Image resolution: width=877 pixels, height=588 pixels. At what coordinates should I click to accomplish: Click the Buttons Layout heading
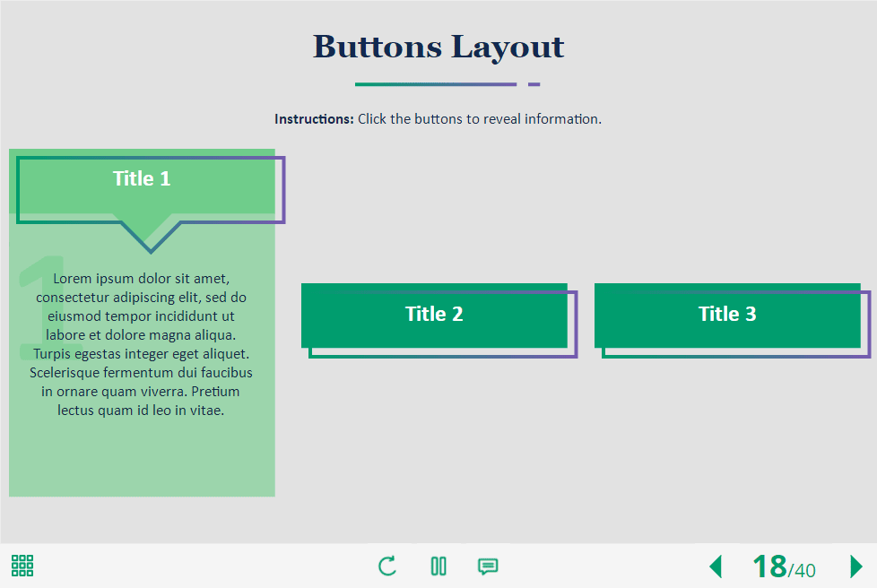[x=438, y=47]
